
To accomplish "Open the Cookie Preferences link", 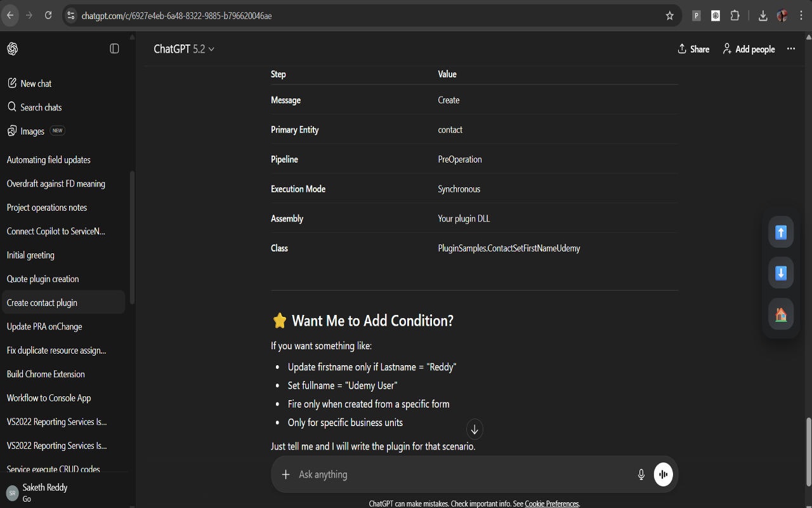I will pos(551,503).
